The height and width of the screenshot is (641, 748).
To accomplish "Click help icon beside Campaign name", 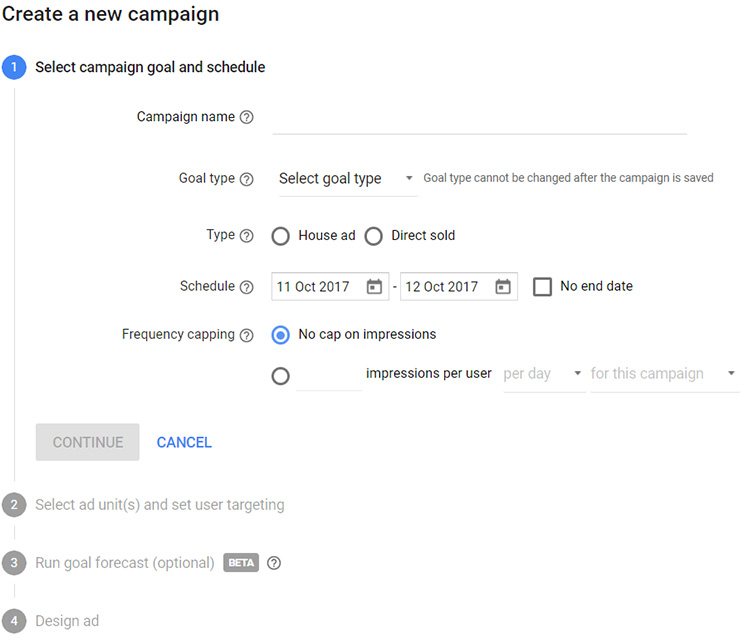I will (x=246, y=117).
